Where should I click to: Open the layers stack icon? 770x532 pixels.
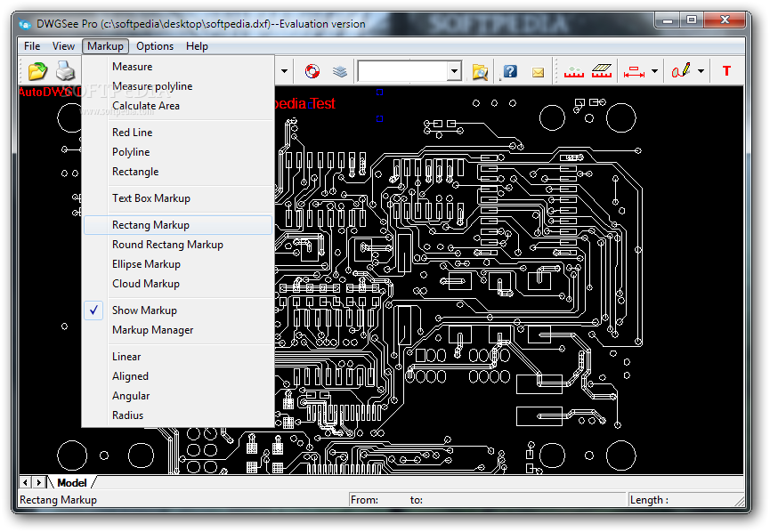point(339,72)
